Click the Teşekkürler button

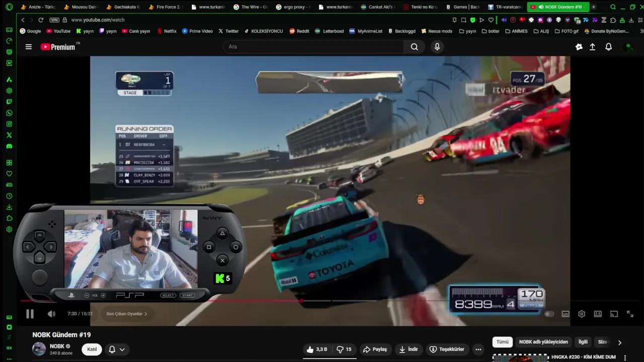pos(447,349)
